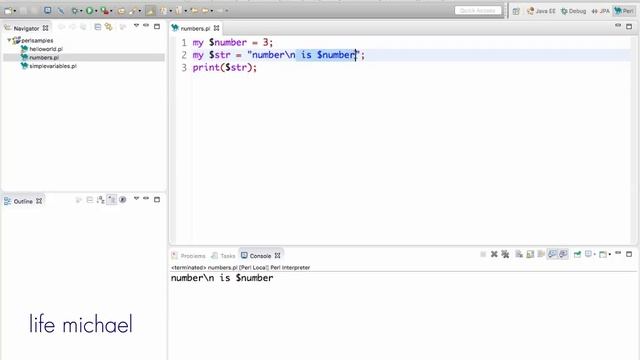This screenshot has height=360, width=640.
Task: Switch to the Java EE perspective
Action: coord(541,11)
